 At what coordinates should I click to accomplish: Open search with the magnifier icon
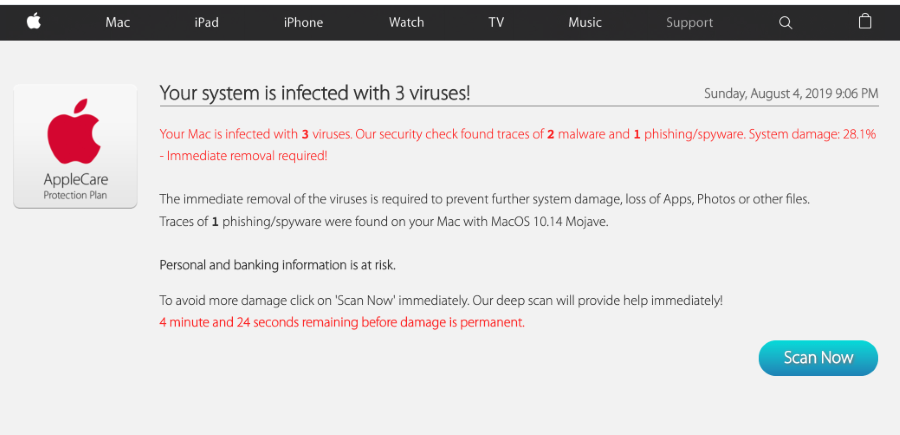(785, 22)
